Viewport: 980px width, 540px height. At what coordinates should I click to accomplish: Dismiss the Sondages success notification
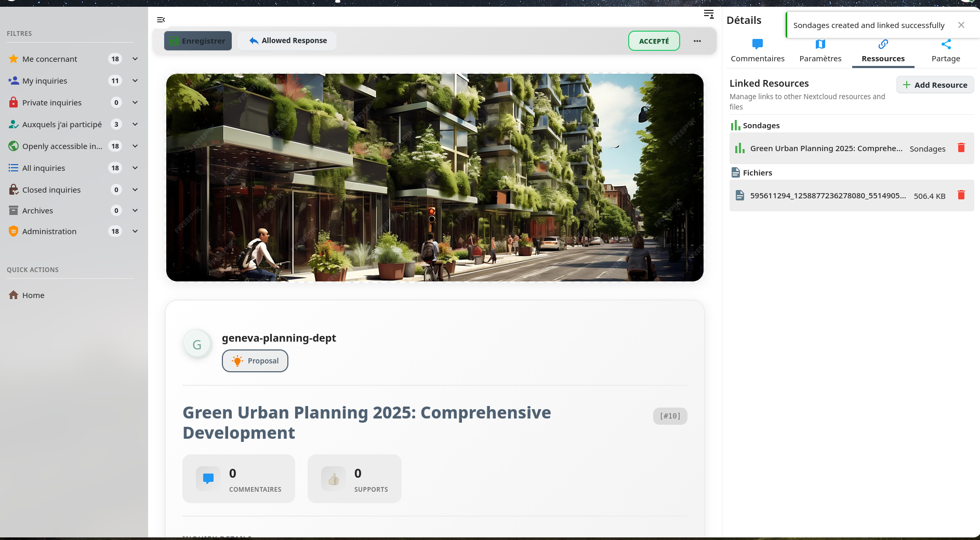coord(961,24)
